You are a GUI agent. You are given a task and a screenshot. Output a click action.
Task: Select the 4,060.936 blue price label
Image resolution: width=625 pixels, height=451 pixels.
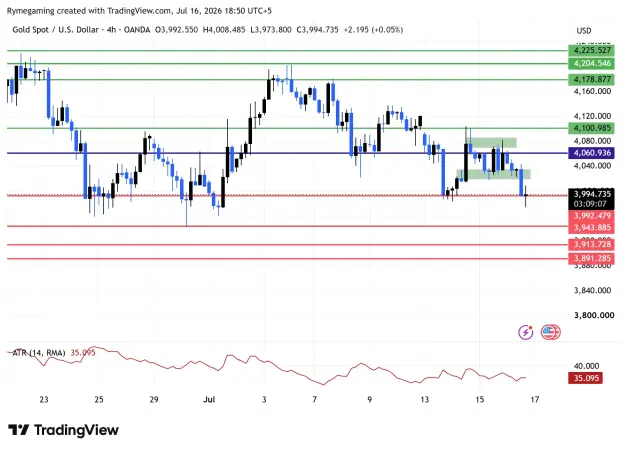tap(591, 153)
